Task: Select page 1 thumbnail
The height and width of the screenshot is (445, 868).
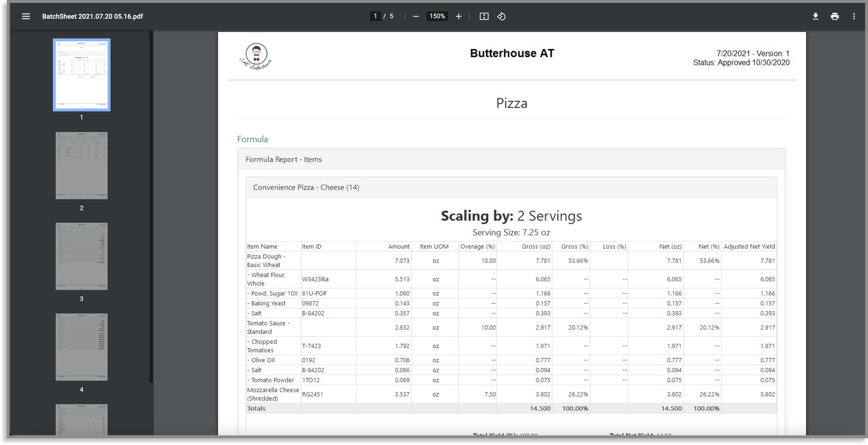Action: [x=82, y=75]
